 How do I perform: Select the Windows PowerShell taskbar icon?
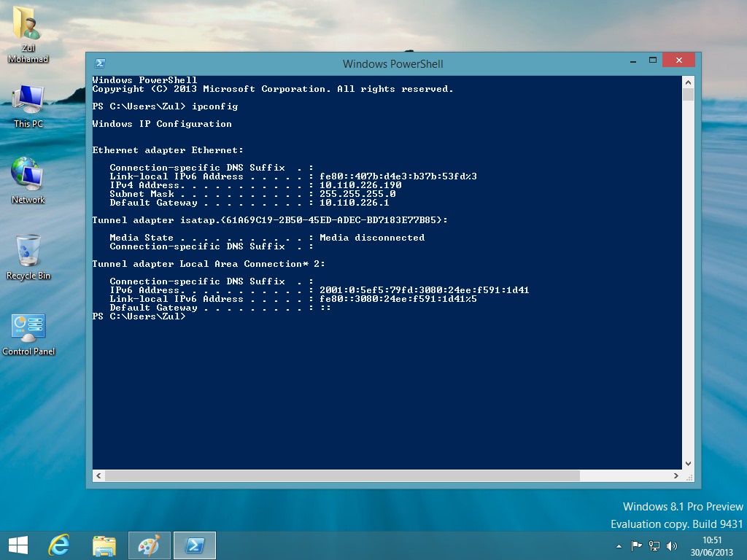coord(195,545)
